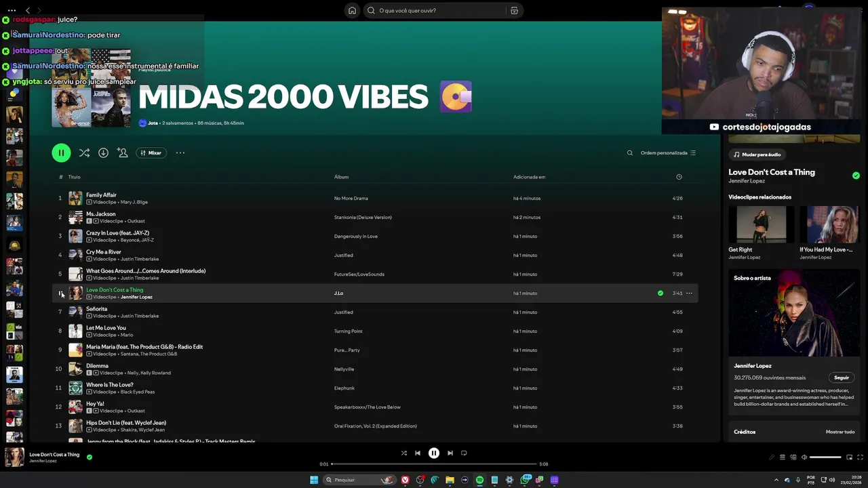The height and width of the screenshot is (488, 868).
Task: Expand the system tray hidden icons chevron
Action: pos(777,480)
